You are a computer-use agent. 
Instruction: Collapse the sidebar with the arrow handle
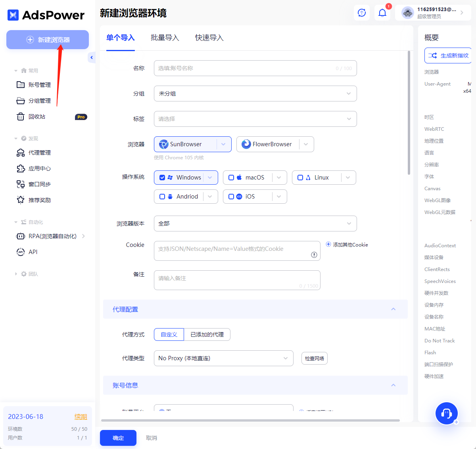click(92, 57)
